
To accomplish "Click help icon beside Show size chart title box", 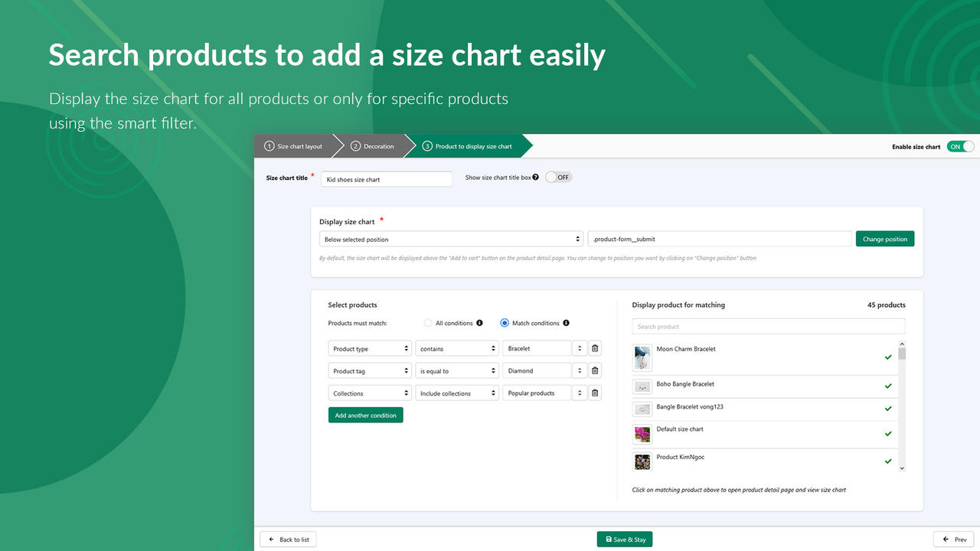I will 536,177.
